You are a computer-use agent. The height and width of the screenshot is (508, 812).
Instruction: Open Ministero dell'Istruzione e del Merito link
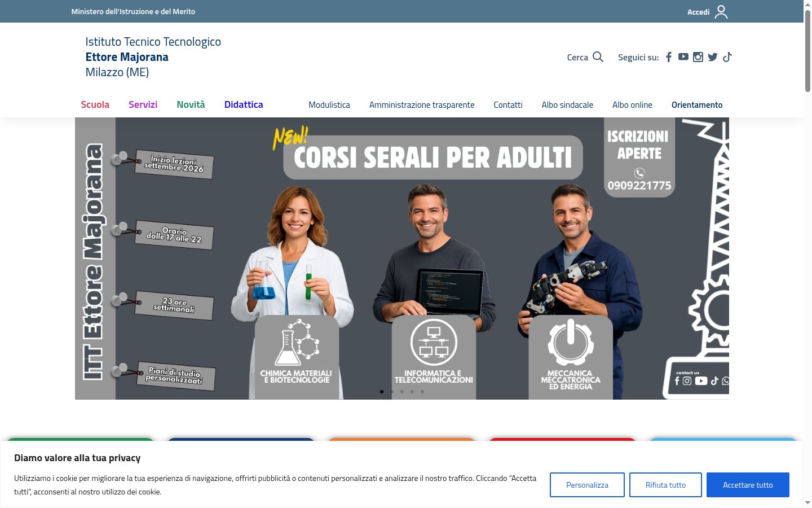click(133, 11)
